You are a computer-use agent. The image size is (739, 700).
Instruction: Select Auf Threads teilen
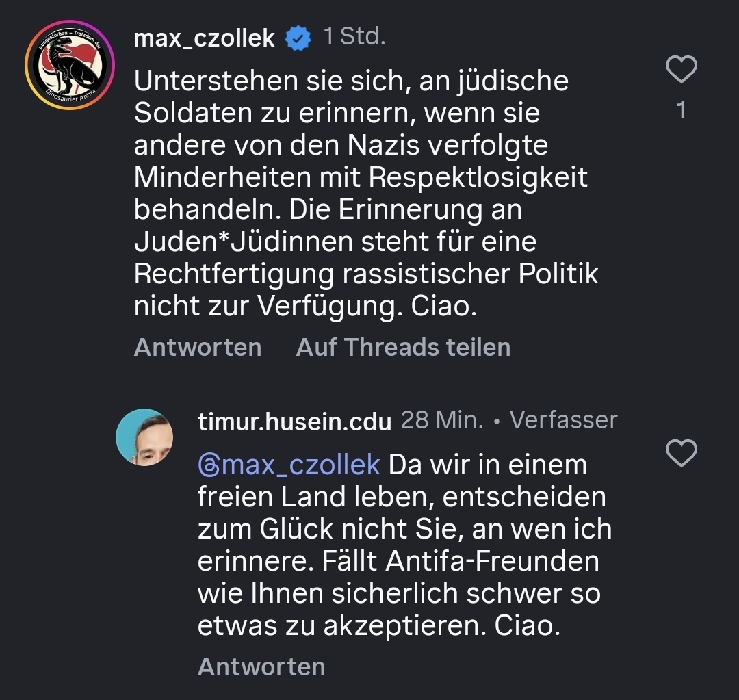tap(403, 347)
